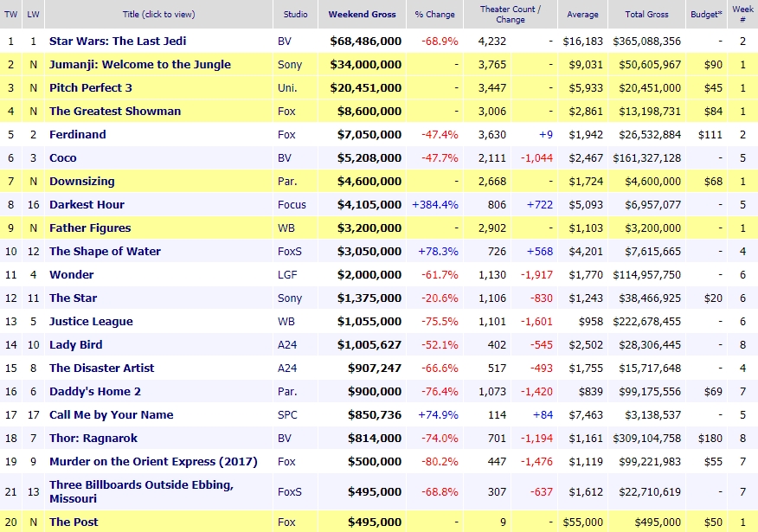This screenshot has width=758, height=532.
Task: Sort by the Week # header
Action: click(x=743, y=14)
